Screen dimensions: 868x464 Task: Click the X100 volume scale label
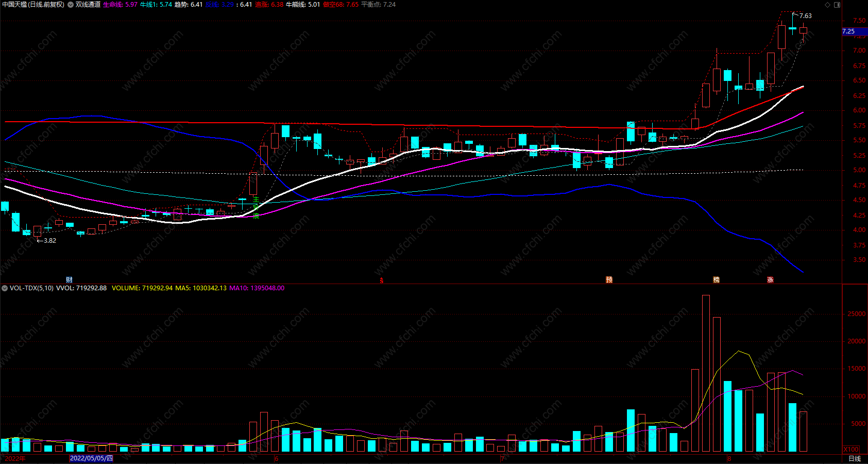click(x=851, y=449)
